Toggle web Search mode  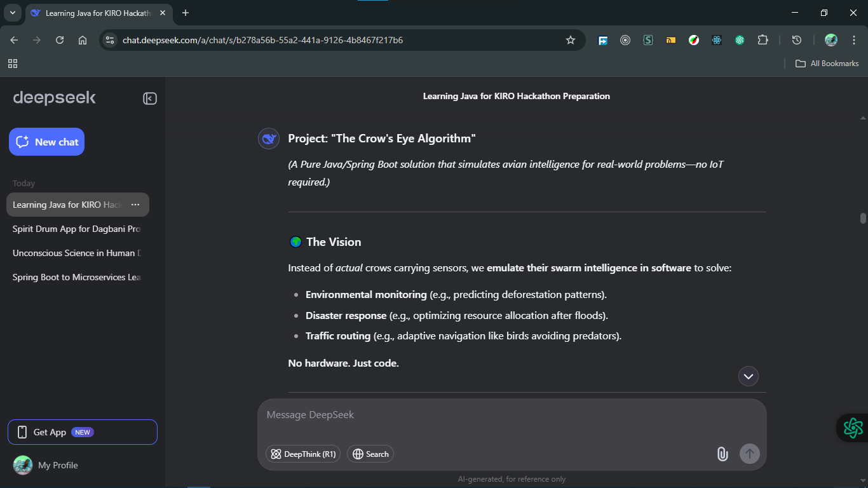(370, 454)
